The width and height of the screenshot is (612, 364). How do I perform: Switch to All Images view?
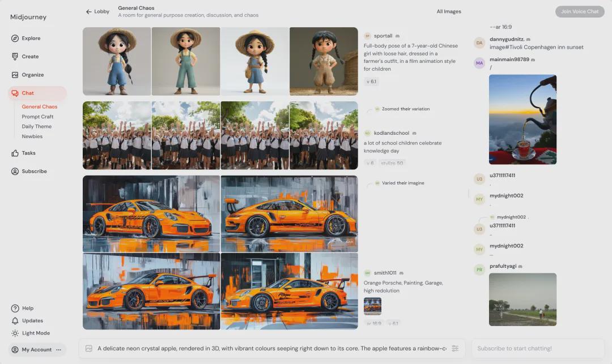coord(449,11)
